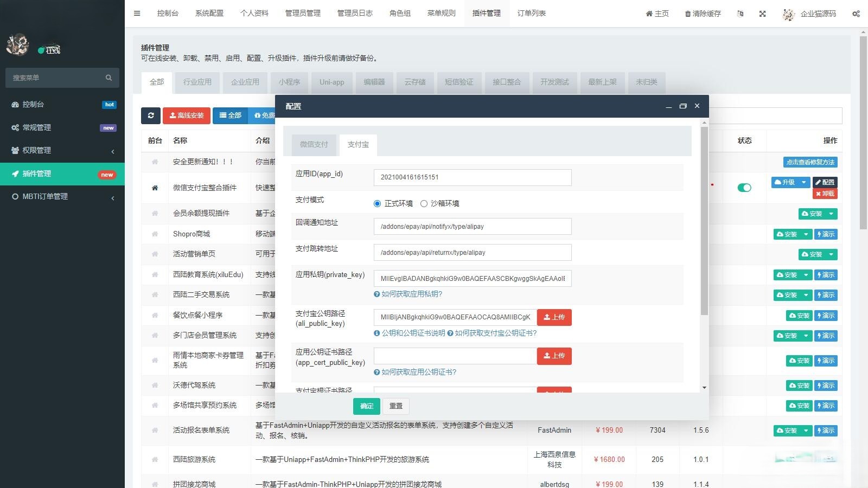Screen dimensions: 868x488
Task: Click 应用私钥 private_key input field
Action: [x=473, y=279]
